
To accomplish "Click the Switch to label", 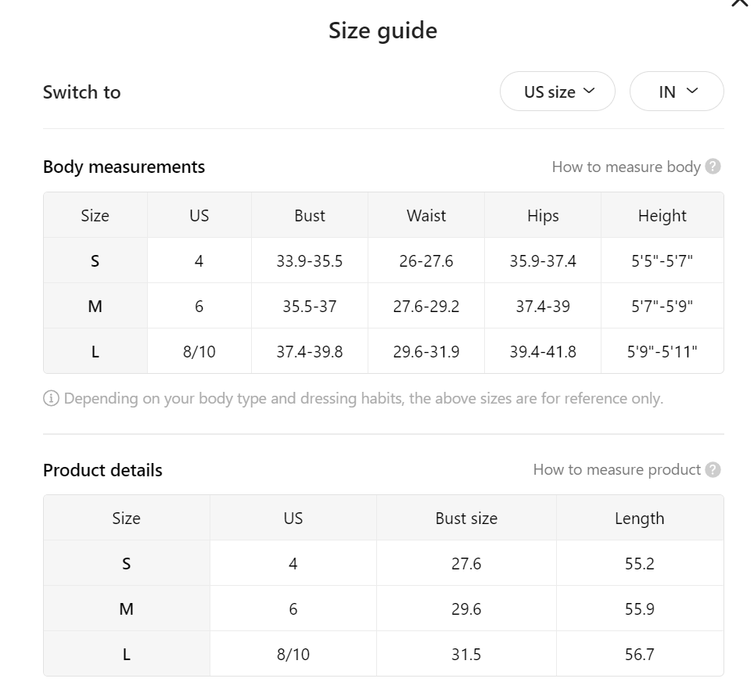I will click(x=82, y=92).
